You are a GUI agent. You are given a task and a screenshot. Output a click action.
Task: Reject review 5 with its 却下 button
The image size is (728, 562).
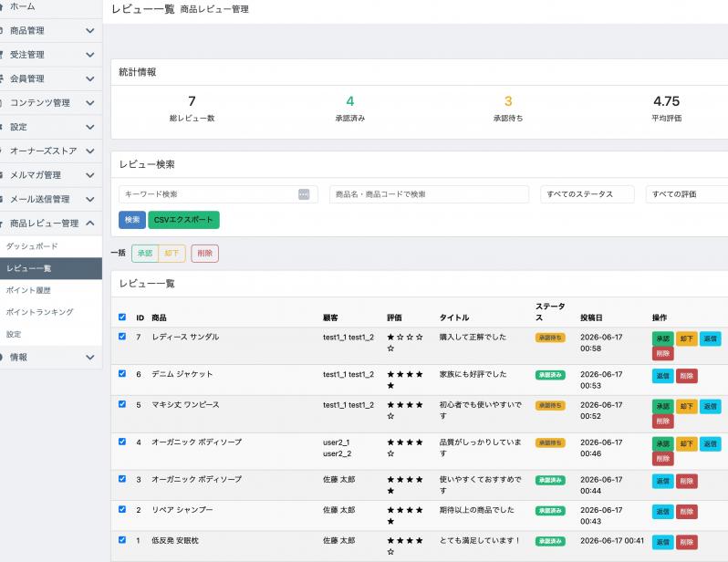(687, 406)
